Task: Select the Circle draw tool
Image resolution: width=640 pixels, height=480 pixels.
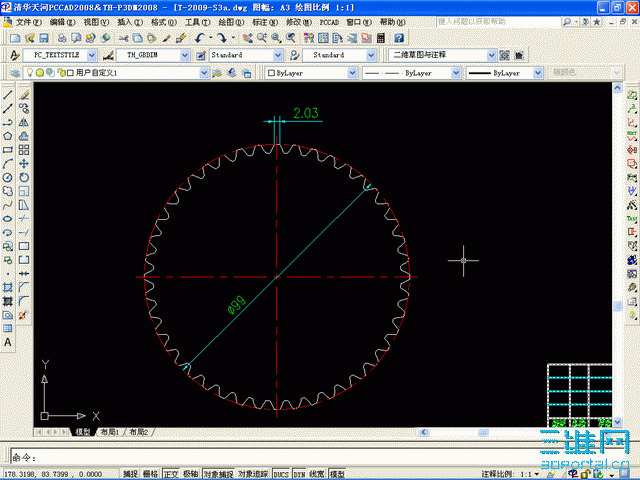Action: [x=8, y=178]
